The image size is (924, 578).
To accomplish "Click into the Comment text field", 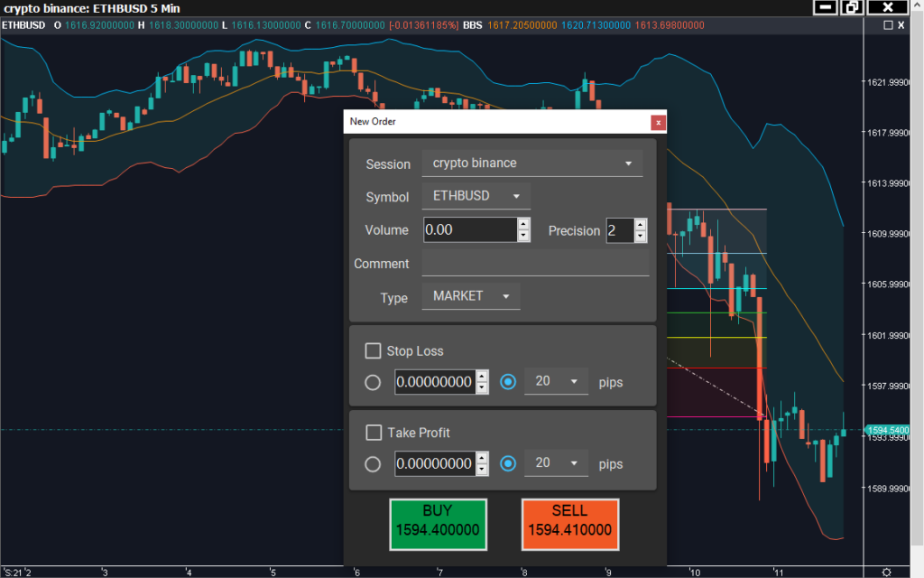I will click(535, 264).
